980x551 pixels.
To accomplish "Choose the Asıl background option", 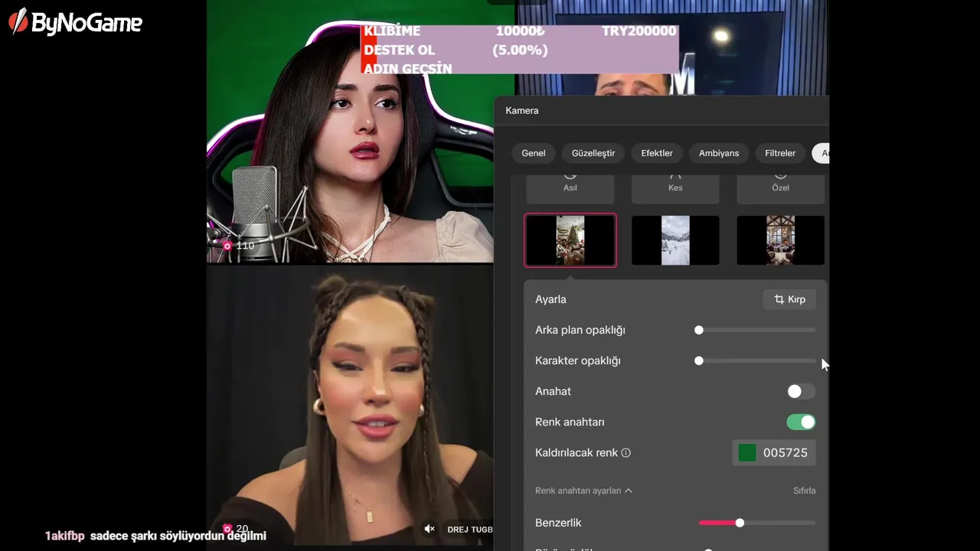I will pos(570,188).
